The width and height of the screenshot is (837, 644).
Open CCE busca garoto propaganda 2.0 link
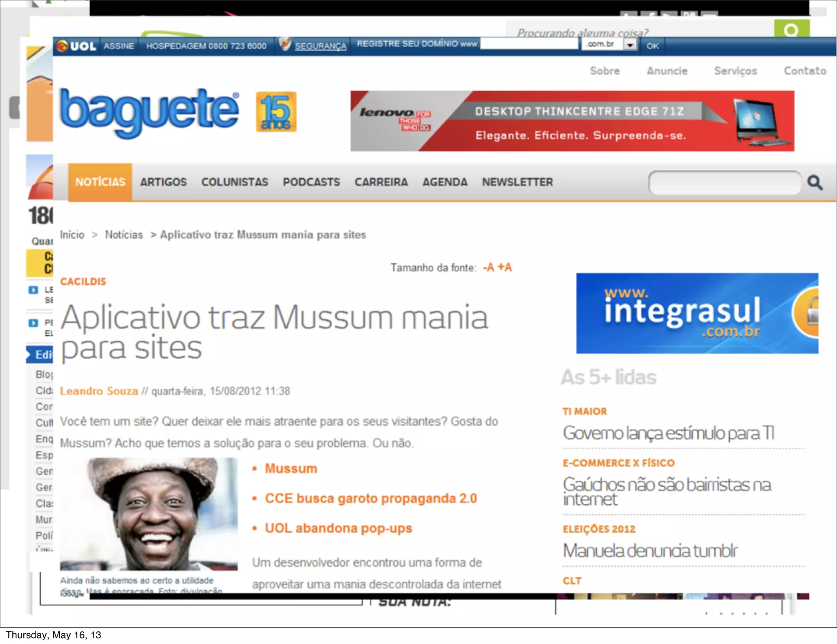pyautogui.click(x=371, y=499)
